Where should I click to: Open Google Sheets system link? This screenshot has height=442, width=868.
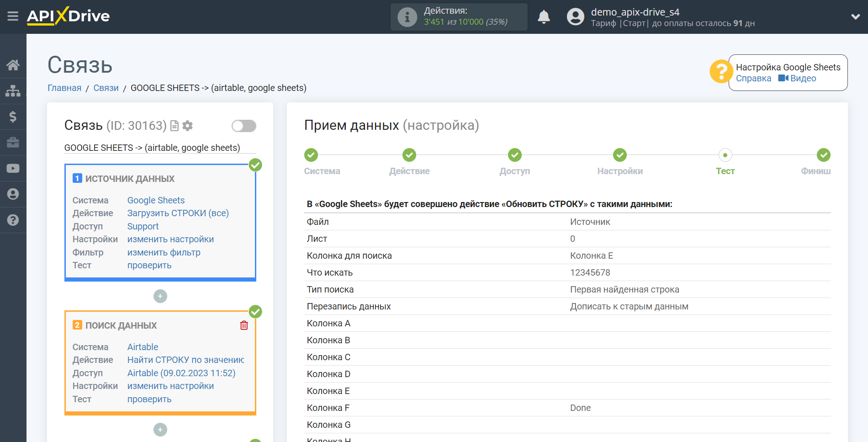tap(156, 200)
